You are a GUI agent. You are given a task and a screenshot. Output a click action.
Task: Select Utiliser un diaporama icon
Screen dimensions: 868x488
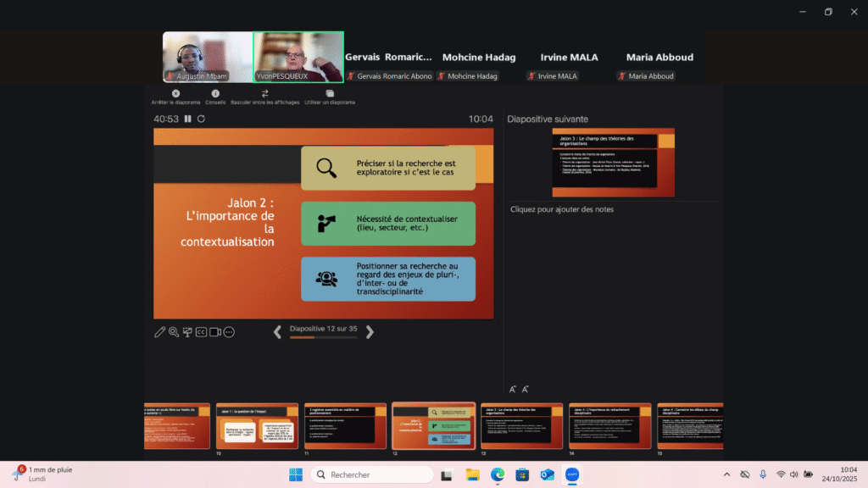pos(330,93)
